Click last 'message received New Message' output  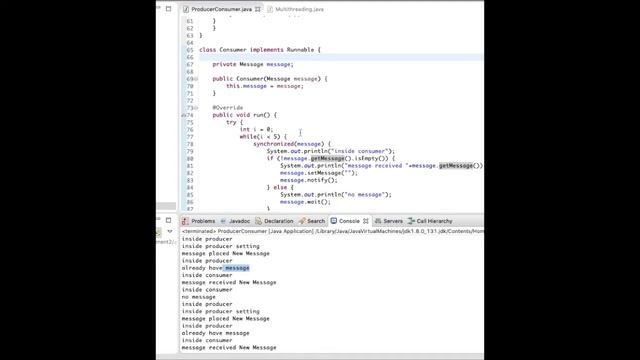click(229, 347)
